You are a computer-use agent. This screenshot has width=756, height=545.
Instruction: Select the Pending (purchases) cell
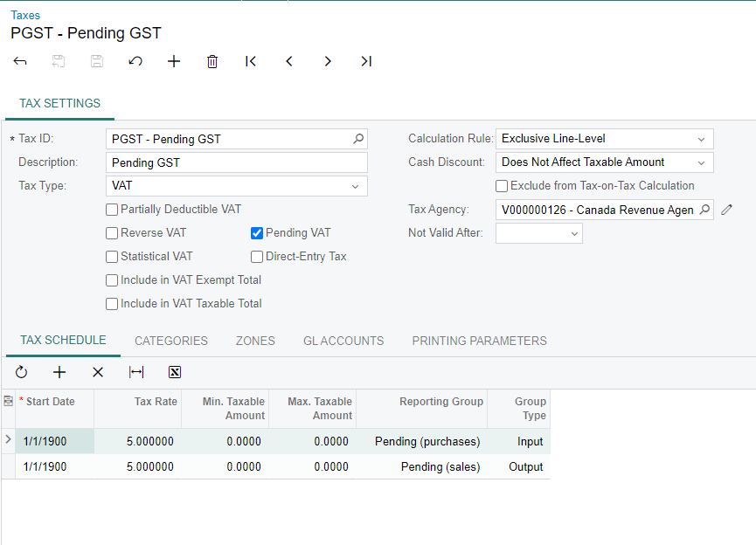[x=421, y=441]
